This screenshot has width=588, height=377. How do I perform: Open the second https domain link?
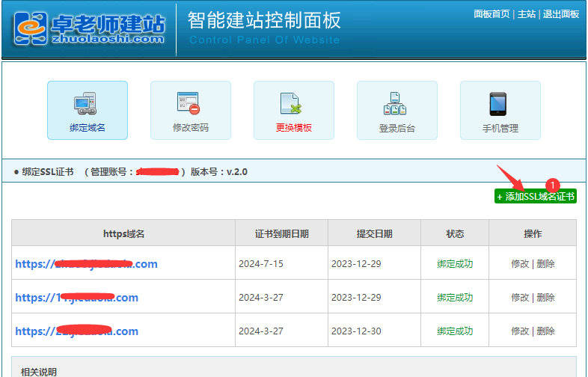(76, 298)
